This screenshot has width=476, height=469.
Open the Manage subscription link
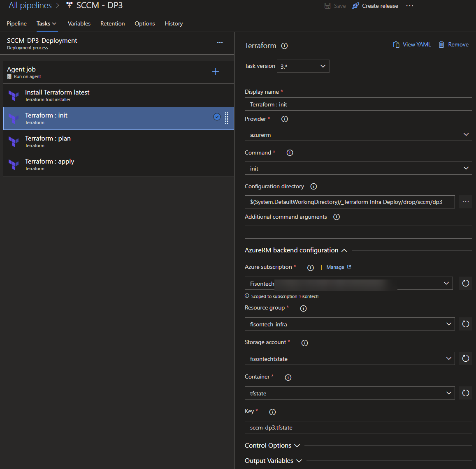coord(339,267)
